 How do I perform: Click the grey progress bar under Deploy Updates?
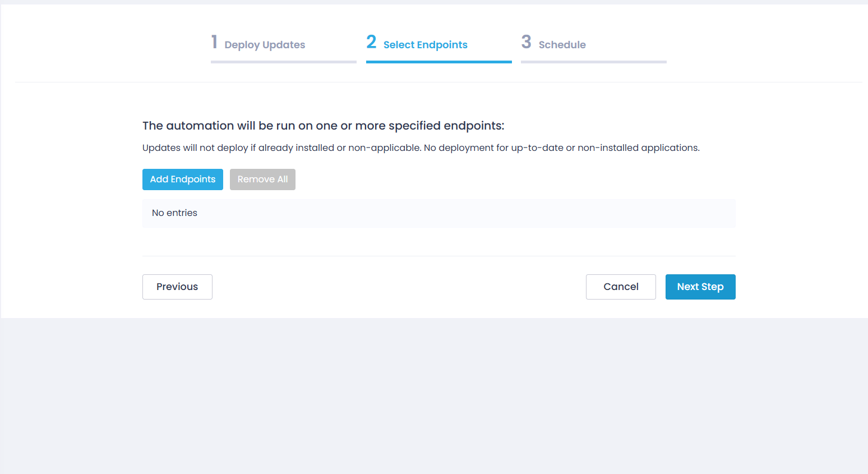tap(283, 62)
